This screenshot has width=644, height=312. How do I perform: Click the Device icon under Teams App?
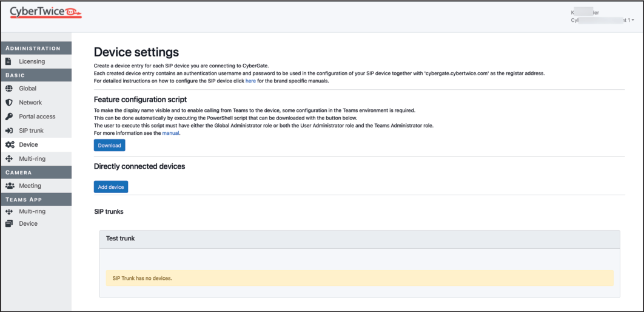(x=8, y=223)
